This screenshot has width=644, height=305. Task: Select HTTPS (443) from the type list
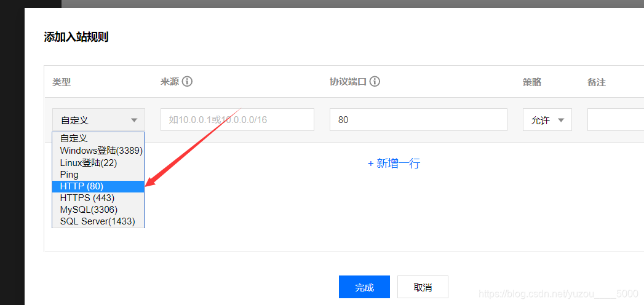point(98,198)
